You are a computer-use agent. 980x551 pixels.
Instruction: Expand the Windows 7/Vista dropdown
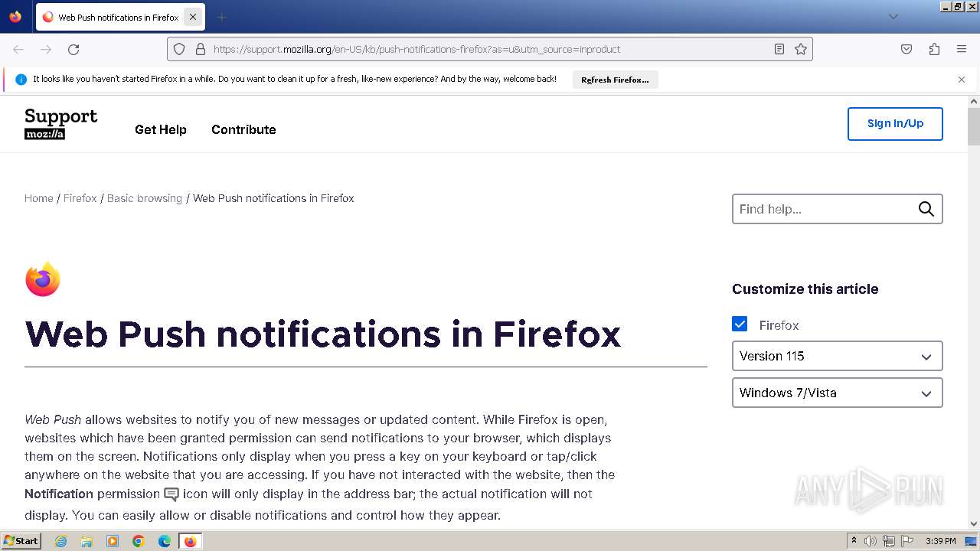click(838, 393)
